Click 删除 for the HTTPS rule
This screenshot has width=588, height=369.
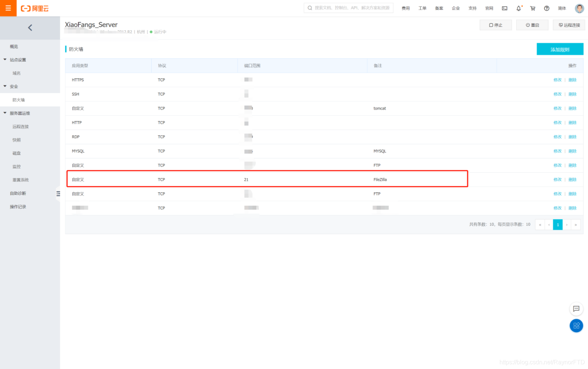pos(572,80)
